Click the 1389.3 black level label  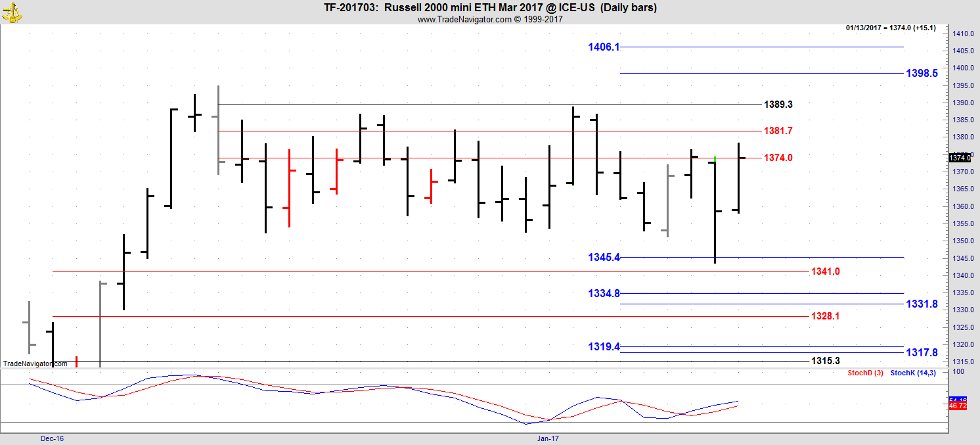[778, 105]
